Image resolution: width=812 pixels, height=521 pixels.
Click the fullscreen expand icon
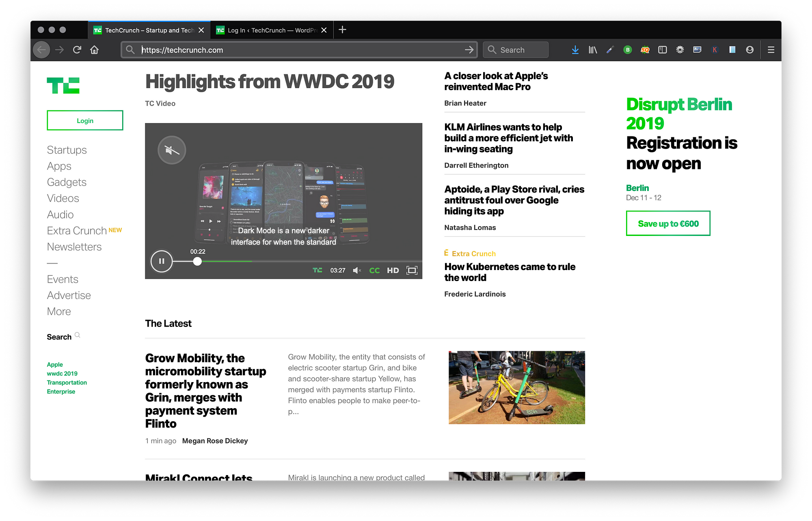tap(412, 270)
